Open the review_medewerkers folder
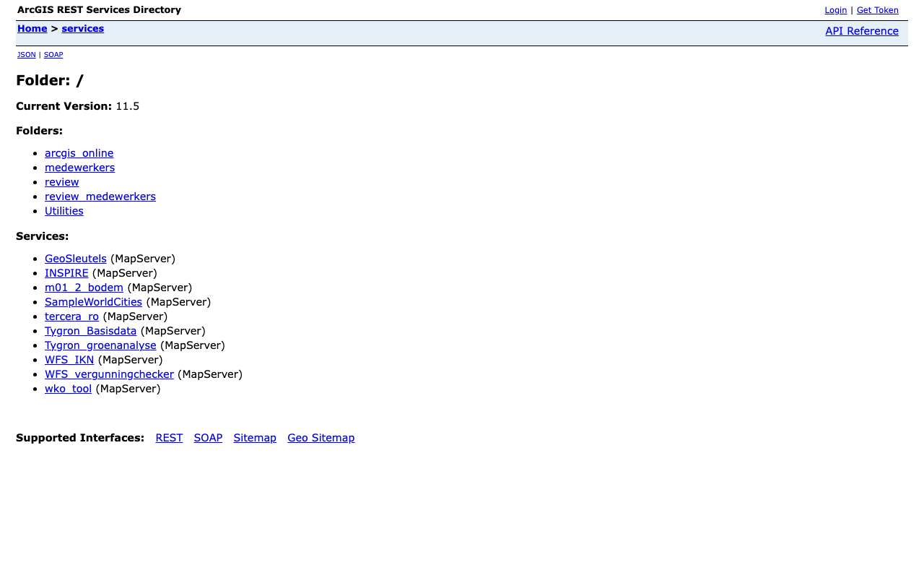 point(100,197)
